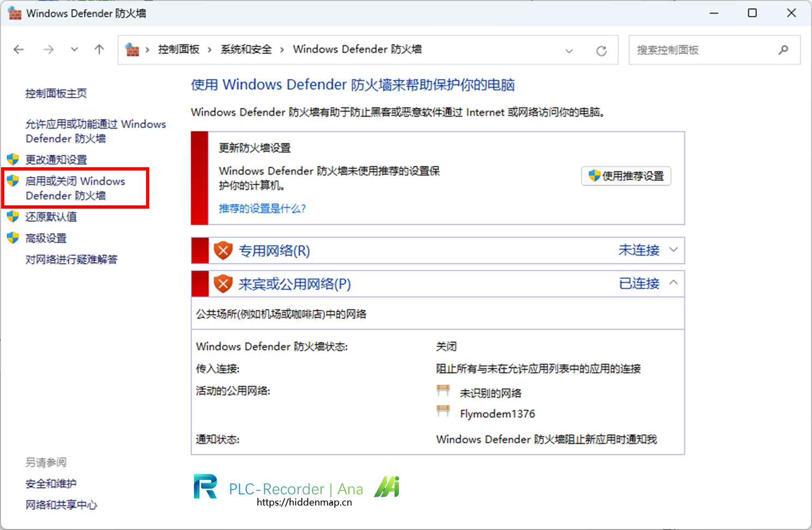Click 已连接 status text
Screen dimensions: 812x530
(639, 283)
